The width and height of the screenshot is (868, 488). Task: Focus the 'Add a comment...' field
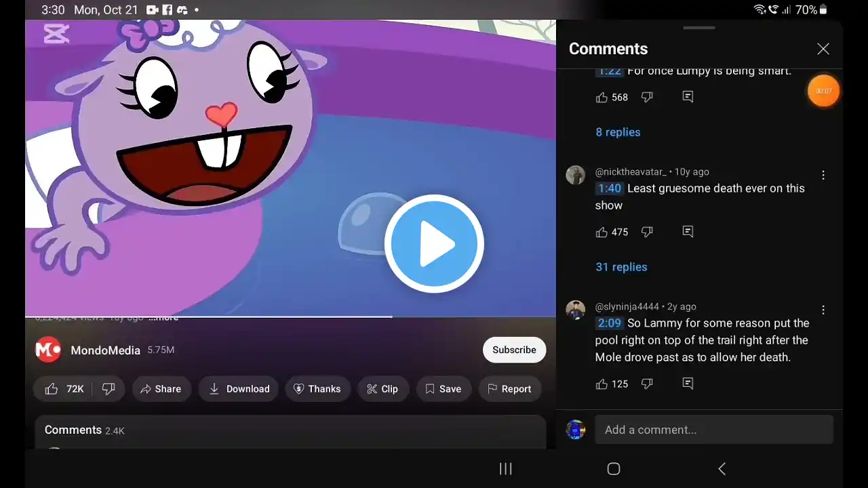[714, 430]
